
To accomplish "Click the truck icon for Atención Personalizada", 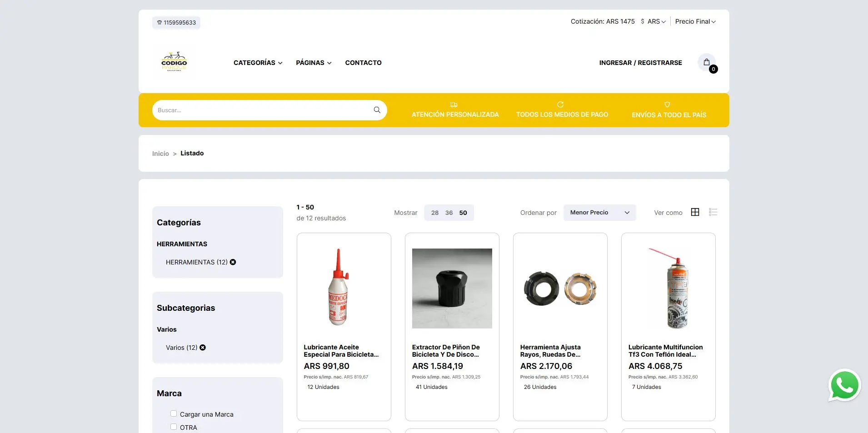I will tap(453, 104).
